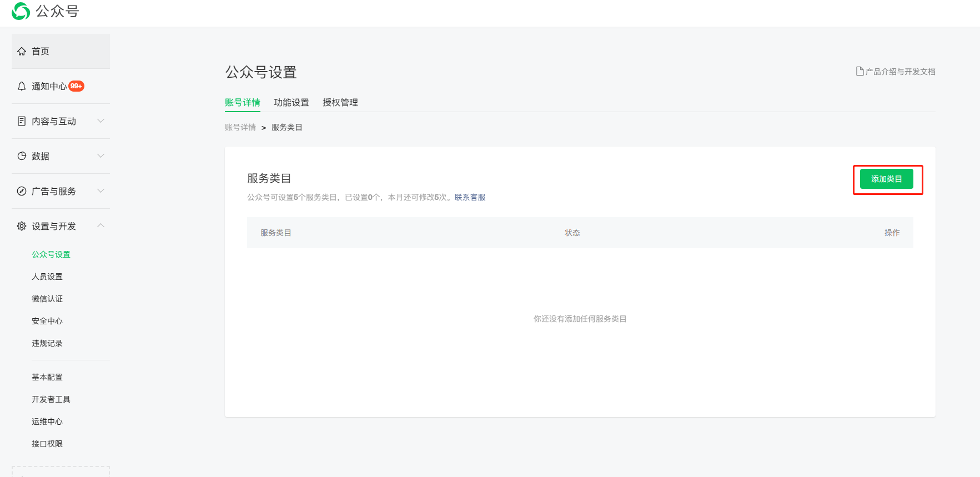The height and width of the screenshot is (477, 980).
Task: Go to 首页 in the sidebar
Action: coord(61,51)
